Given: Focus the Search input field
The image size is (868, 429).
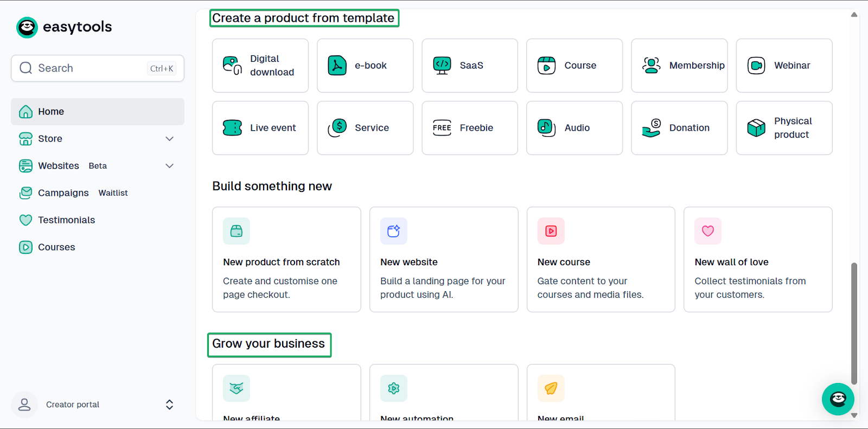Looking at the screenshot, I should tap(98, 68).
